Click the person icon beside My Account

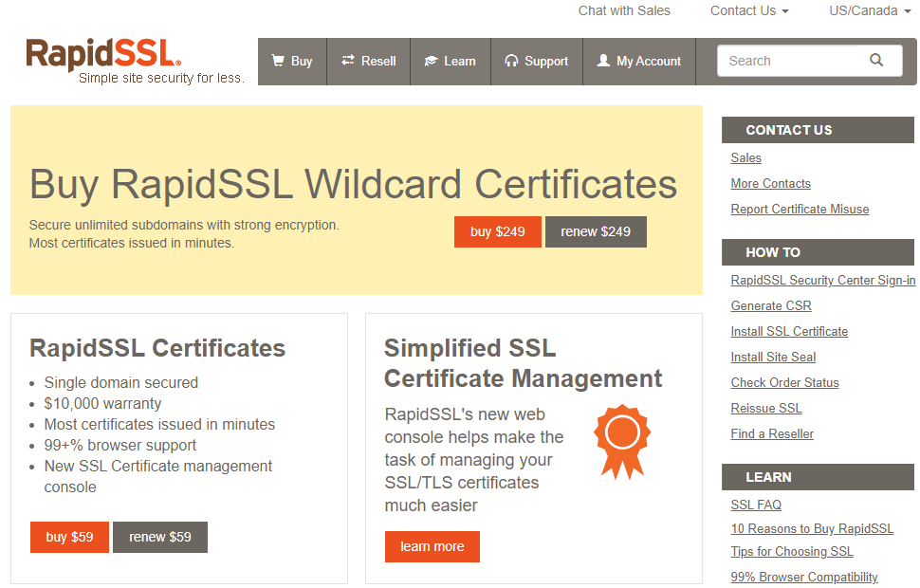click(603, 60)
